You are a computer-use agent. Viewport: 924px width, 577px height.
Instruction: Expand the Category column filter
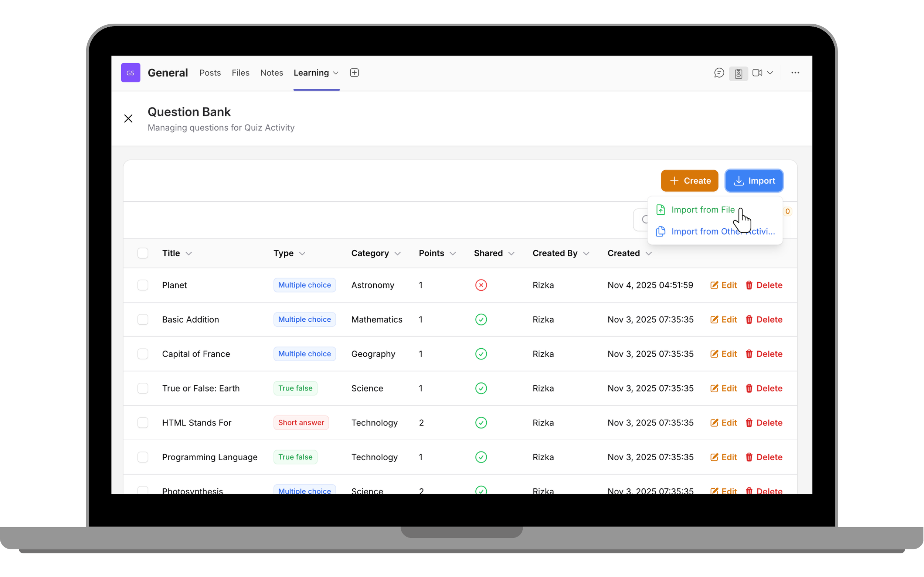[398, 253]
